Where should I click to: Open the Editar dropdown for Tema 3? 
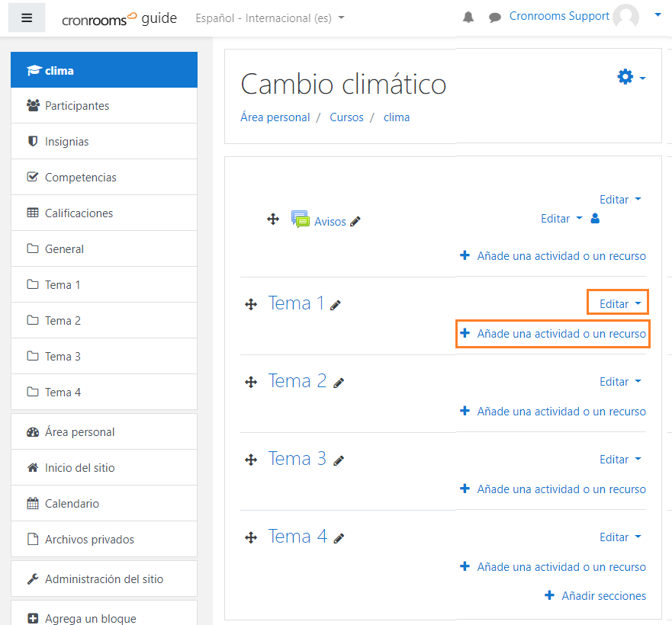(620, 460)
